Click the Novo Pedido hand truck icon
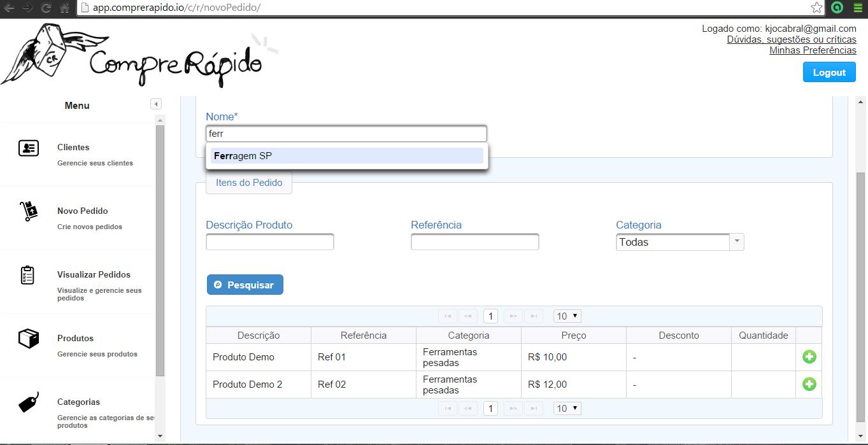Screen dimensions: 868x445 click(29, 211)
